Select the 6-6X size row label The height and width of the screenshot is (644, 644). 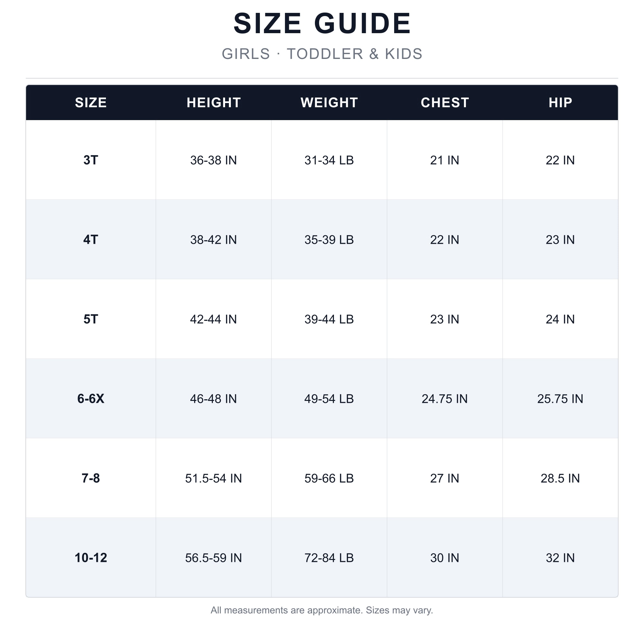point(91,399)
